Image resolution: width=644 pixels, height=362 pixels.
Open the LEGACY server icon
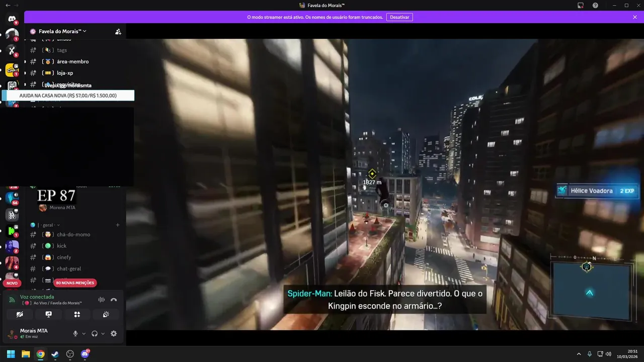(12, 214)
